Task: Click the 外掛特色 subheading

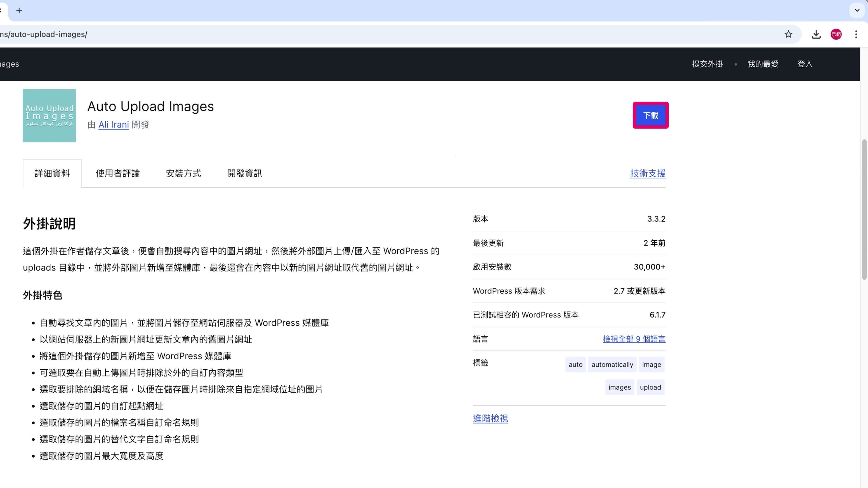Action: point(42,295)
